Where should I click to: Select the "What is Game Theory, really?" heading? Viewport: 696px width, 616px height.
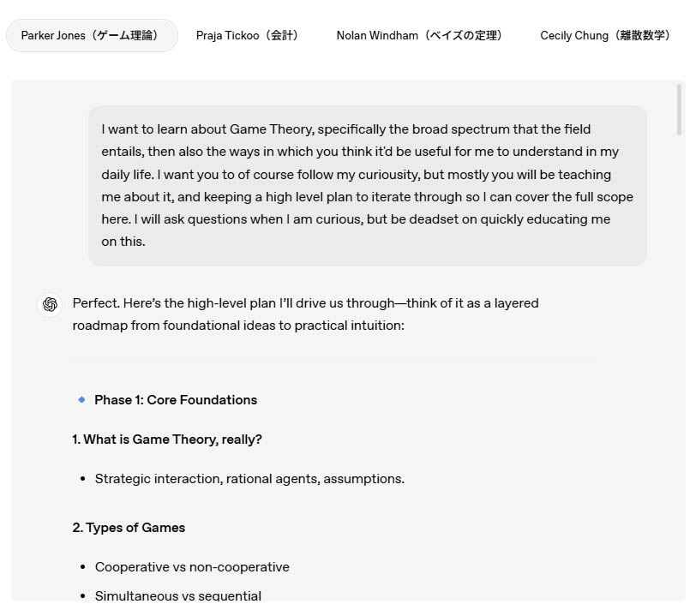(167, 440)
